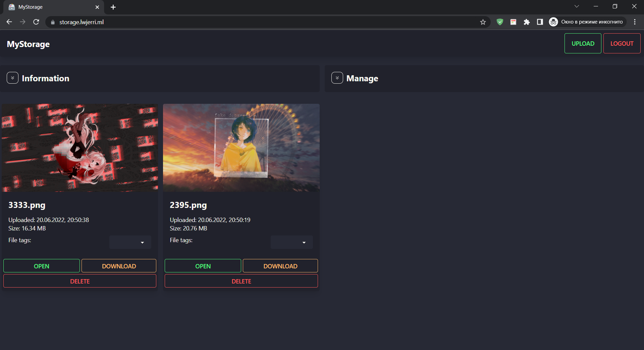Open the tab search chevron
The width and height of the screenshot is (644, 350).
[x=577, y=6]
